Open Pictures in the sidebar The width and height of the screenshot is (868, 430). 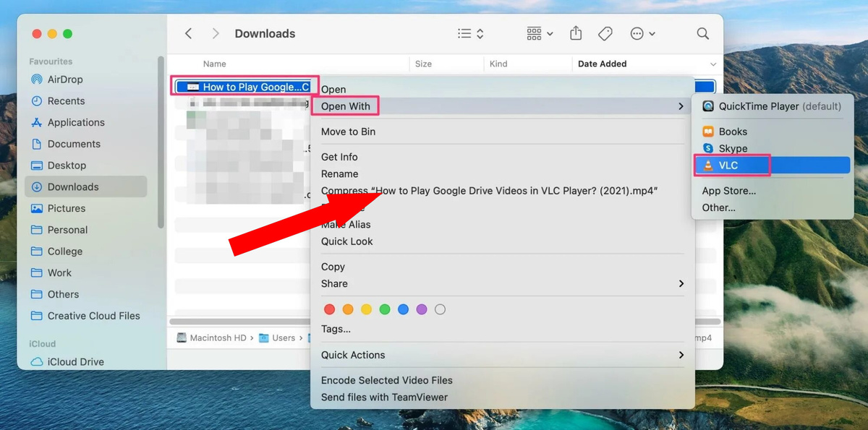click(x=67, y=208)
